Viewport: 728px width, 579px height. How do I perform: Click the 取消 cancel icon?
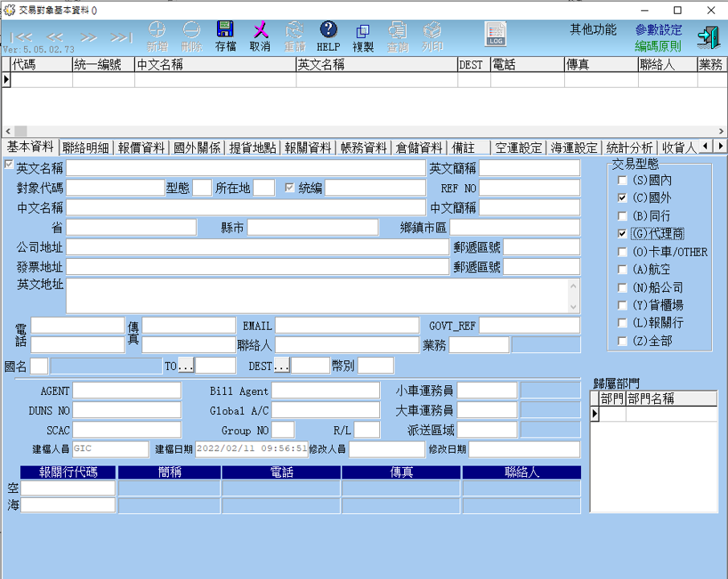click(260, 31)
